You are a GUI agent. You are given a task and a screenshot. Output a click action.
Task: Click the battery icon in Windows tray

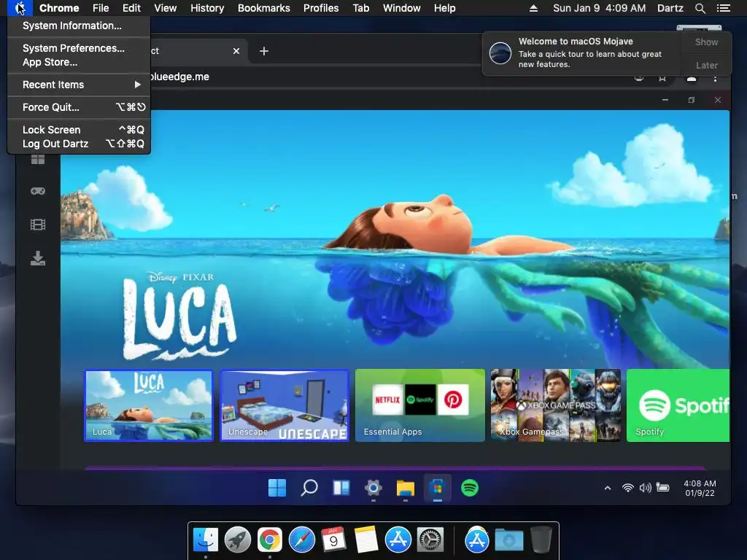click(x=662, y=488)
